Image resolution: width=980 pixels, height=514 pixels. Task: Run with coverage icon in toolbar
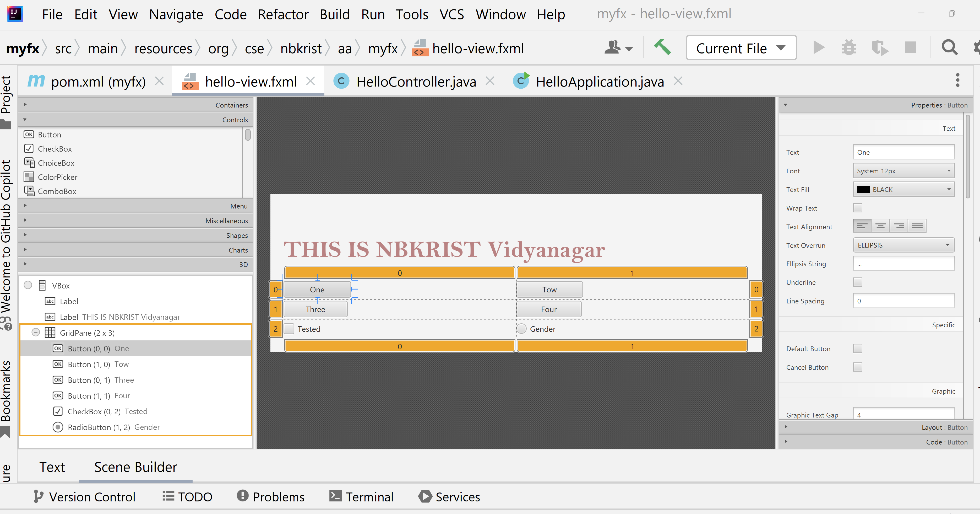tap(880, 47)
